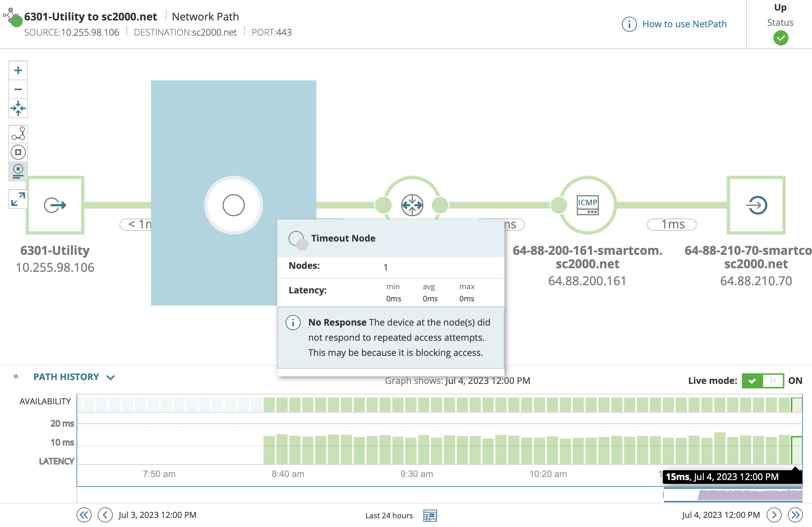Click the router node with crossed arrows
The height and width of the screenshot is (527, 812).
412,205
